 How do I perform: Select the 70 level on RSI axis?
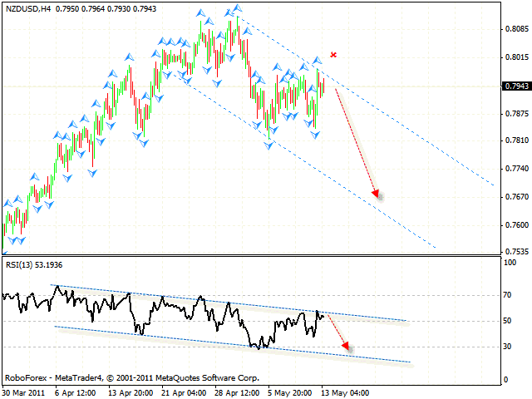pyautogui.click(x=509, y=294)
